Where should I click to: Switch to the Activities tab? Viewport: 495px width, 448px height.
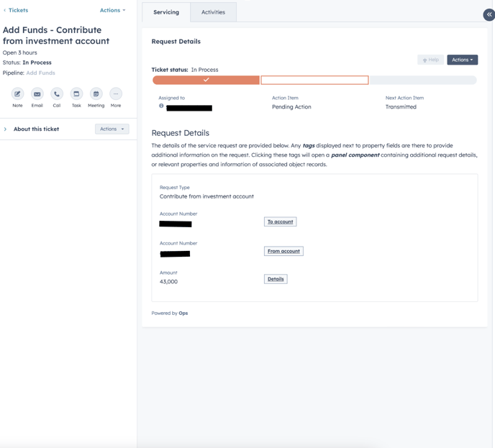(213, 12)
